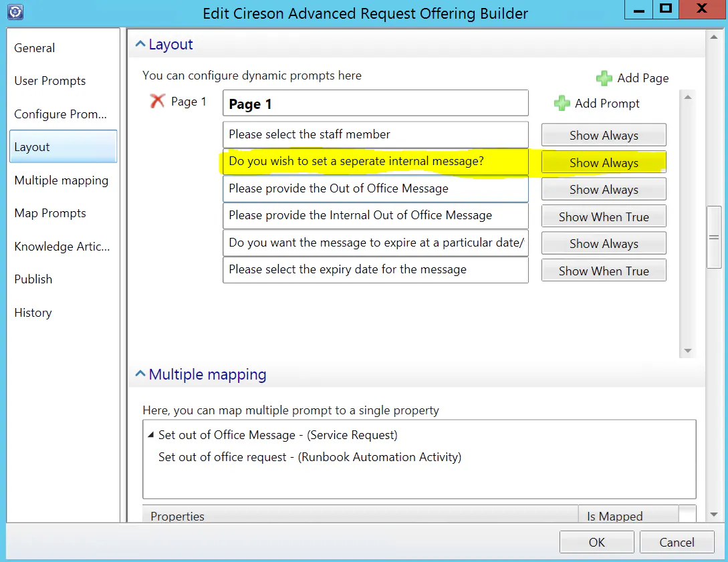The image size is (728, 562).
Task: Click the green plus Add Prompt icon
Action: coord(562,103)
